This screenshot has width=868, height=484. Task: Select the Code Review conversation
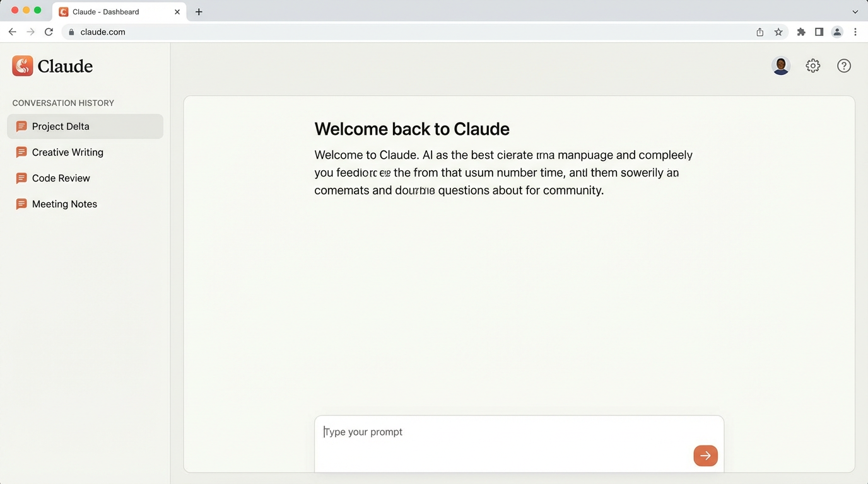(x=61, y=178)
